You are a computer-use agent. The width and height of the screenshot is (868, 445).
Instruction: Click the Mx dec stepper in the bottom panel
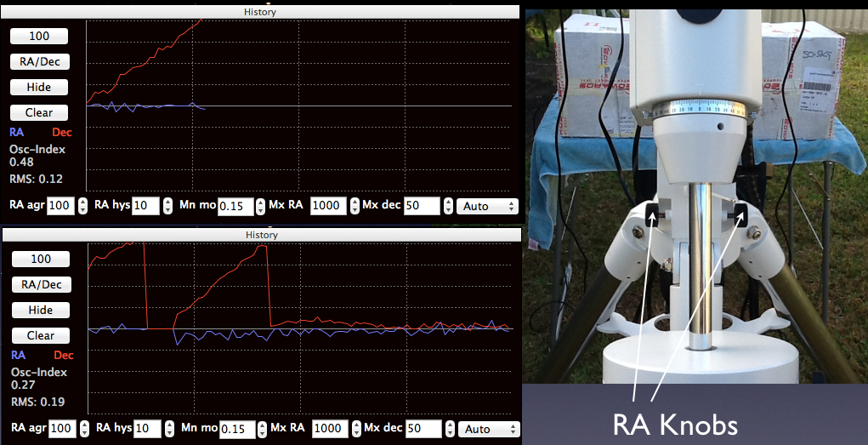pos(449,429)
